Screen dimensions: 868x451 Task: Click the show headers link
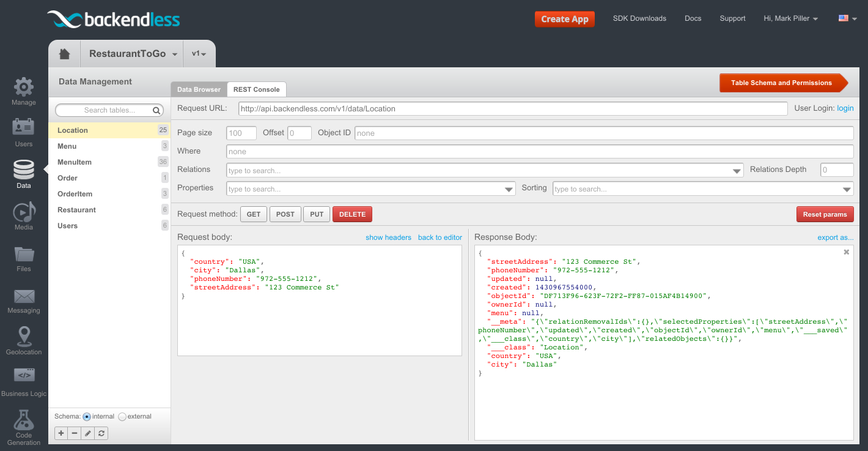(388, 237)
